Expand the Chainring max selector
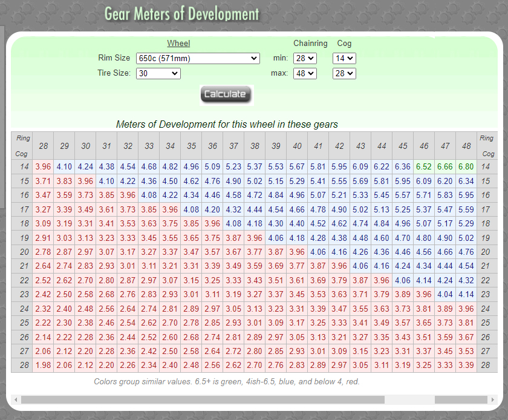 click(304, 73)
